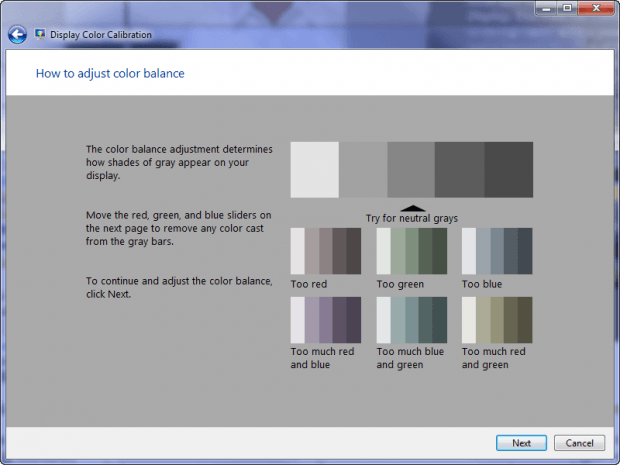Viewport: 620px width, 465px height.
Task: Click the Too much red and blue sample
Action: [x=325, y=320]
